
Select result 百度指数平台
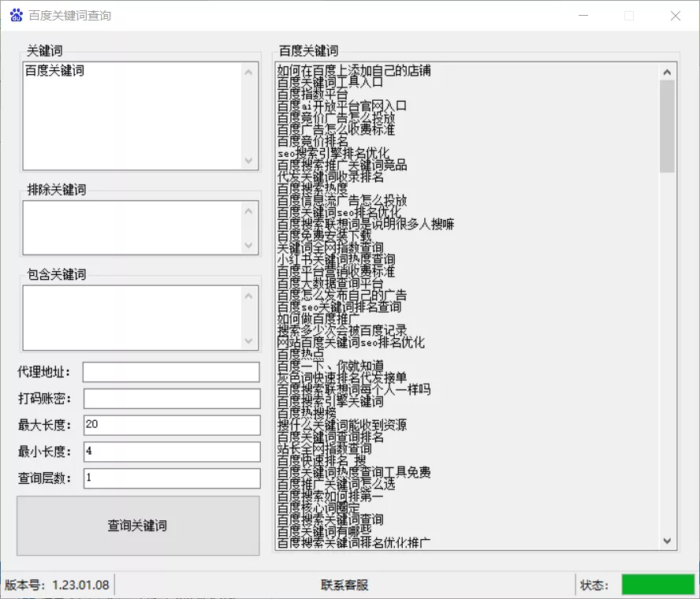point(312,94)
